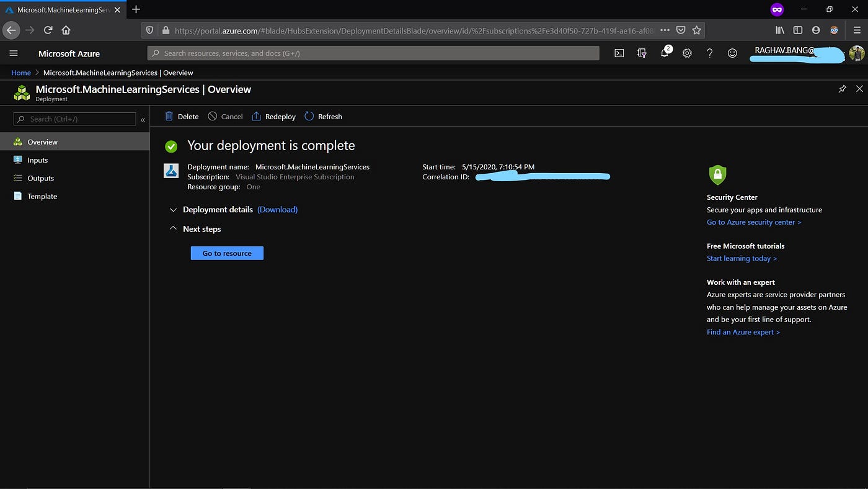This screenshot has width=868, height=489.
Task: Open the Firefox account icon
Action: click(x=816, y=30)
